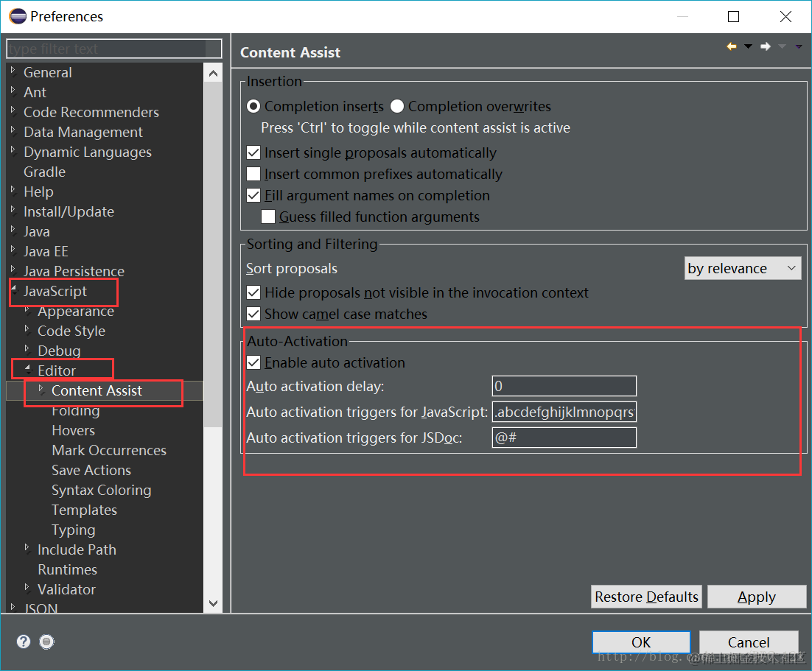Select Gradle in preferences tree
This screenshot has height=671, width=812.
click(44, 172)
